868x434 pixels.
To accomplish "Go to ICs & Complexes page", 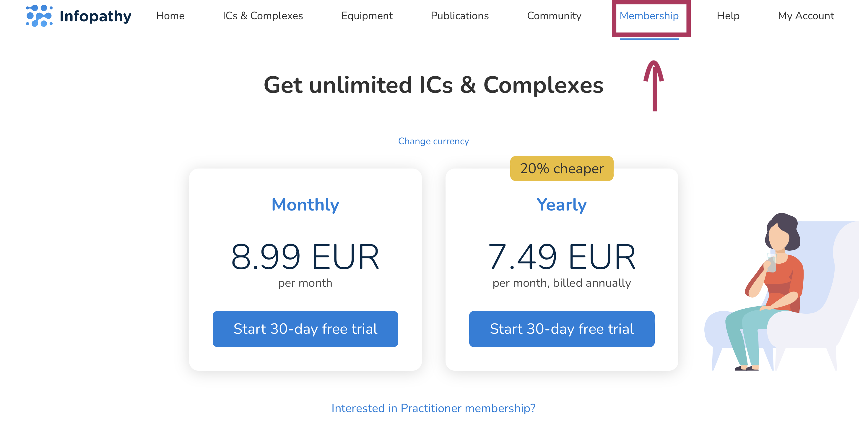I will coord(262,16).
